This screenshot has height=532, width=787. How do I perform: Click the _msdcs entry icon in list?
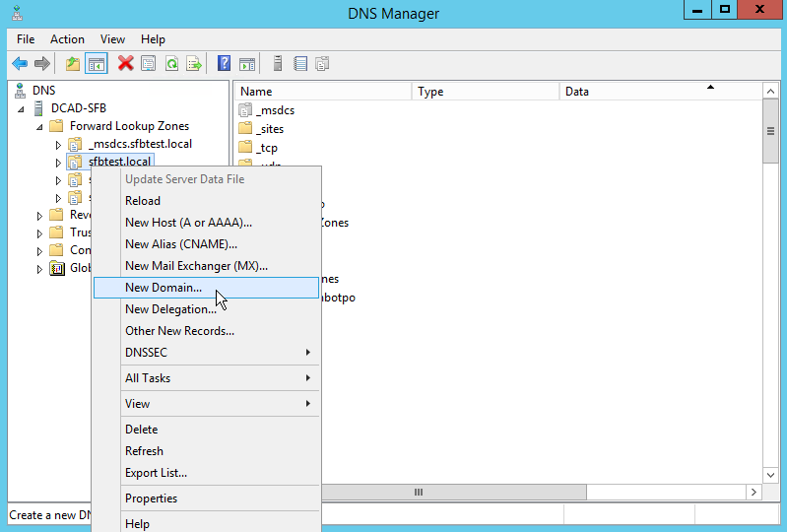click(x=245, y=110)
